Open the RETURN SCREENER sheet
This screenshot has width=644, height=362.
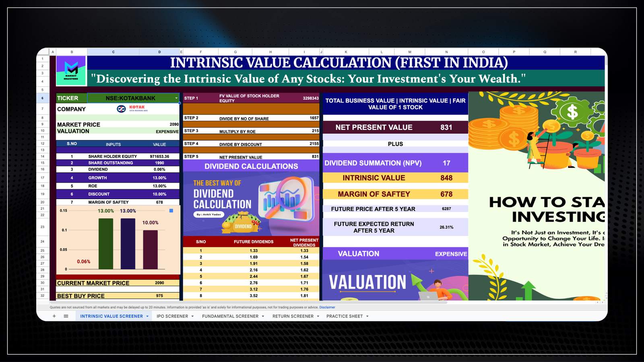coord(293,316)
